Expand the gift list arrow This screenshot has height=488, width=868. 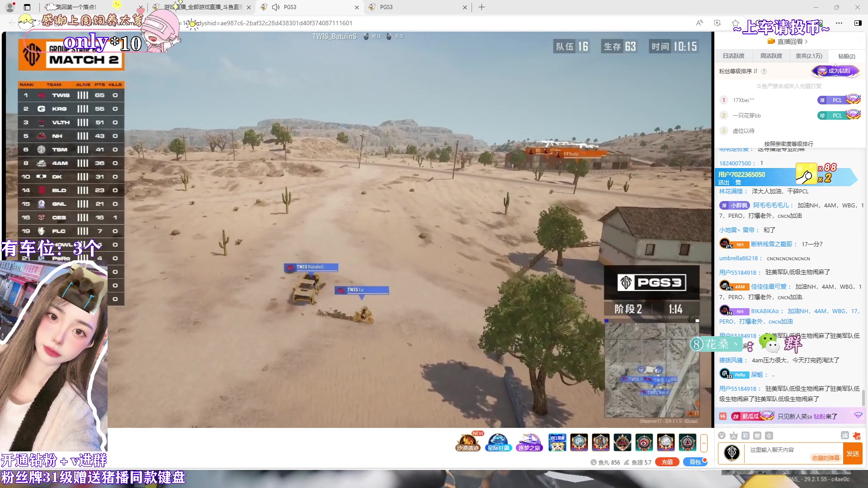coord(704,443)
